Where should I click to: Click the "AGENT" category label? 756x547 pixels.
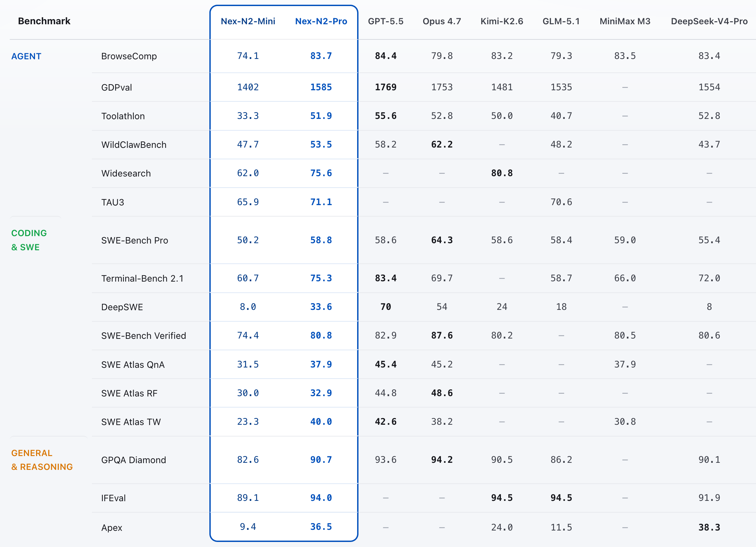pos(26,56)
